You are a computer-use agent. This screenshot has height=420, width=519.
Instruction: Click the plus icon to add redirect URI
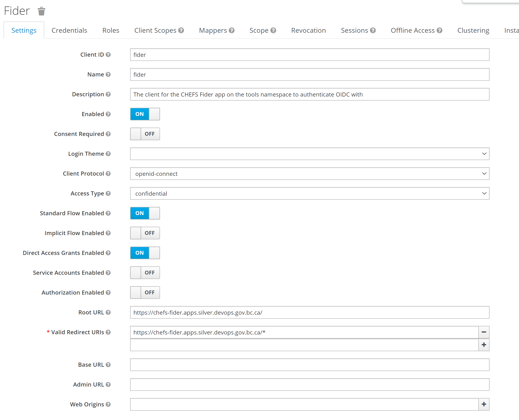pos(483,344)
